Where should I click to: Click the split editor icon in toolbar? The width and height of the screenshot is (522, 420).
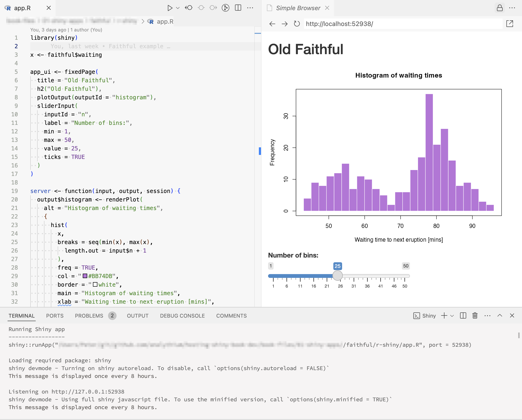pyautogui.click(x=239, y=8)
